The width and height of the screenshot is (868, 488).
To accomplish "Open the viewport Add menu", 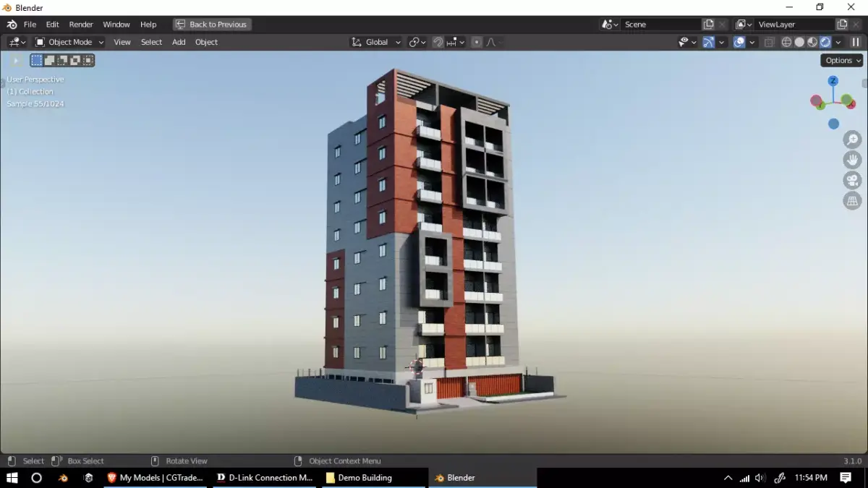I will [179, 42].
